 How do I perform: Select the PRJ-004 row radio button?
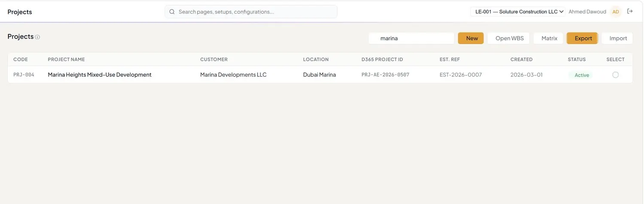coord(615,75)
